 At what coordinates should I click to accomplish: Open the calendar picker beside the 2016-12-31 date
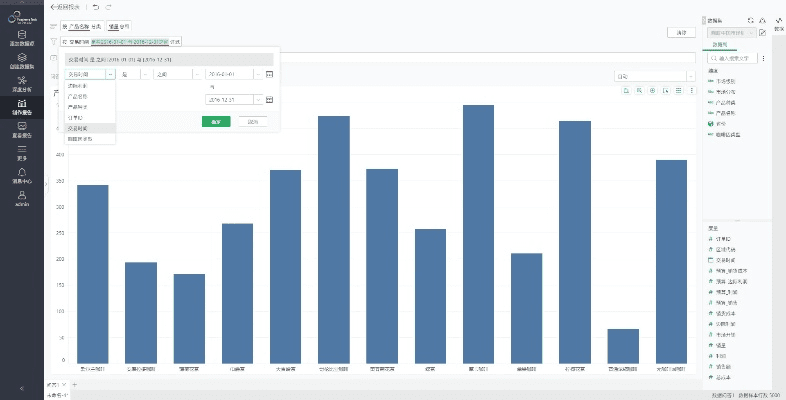(270, 100)
